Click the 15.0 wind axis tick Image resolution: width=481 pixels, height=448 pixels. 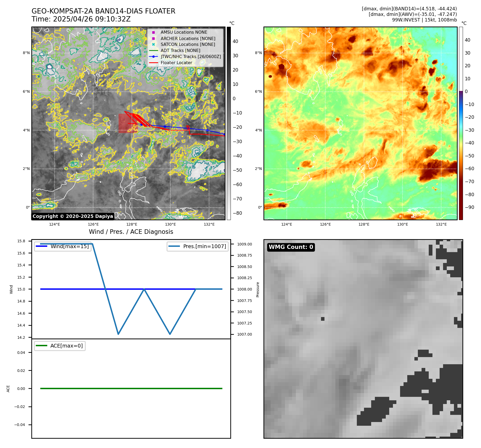click(x=21, y=289)
